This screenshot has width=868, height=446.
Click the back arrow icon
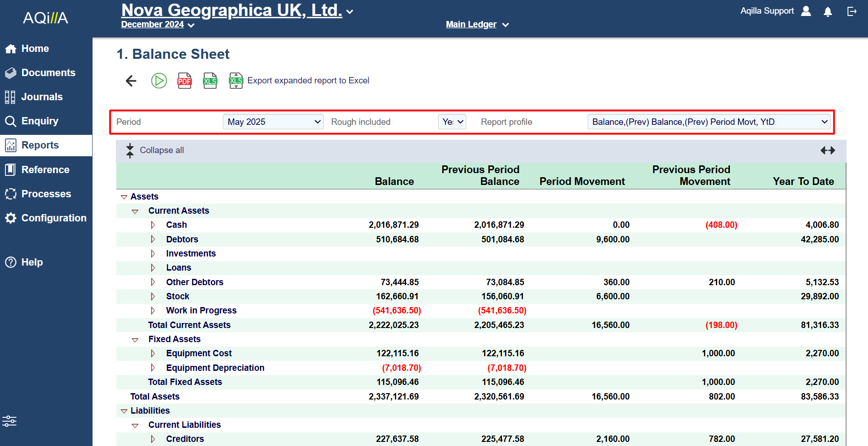tap(131, 81)
